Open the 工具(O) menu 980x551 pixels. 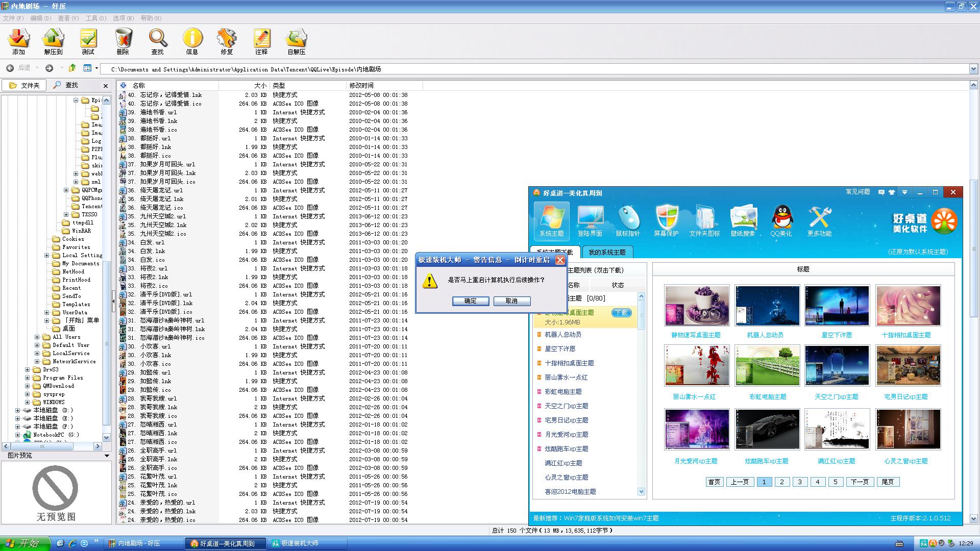pos(96,18)
